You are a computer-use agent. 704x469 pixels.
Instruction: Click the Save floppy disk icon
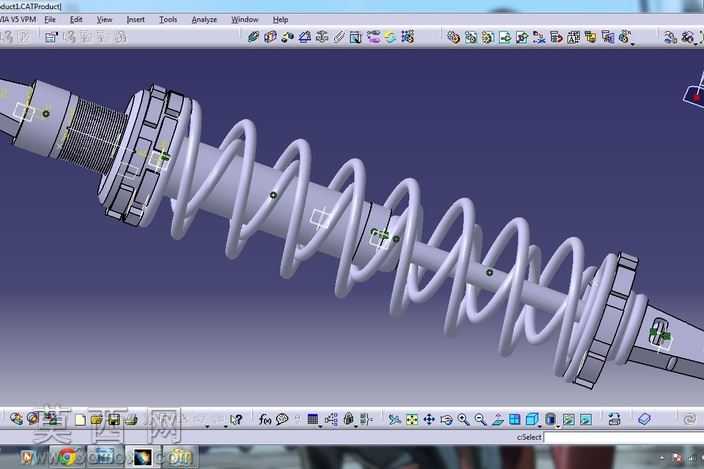coord(114,420)
